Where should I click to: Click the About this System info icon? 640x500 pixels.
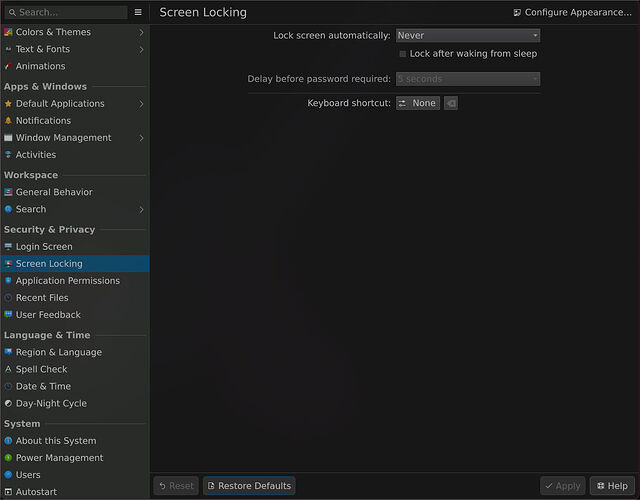point(8,441)
